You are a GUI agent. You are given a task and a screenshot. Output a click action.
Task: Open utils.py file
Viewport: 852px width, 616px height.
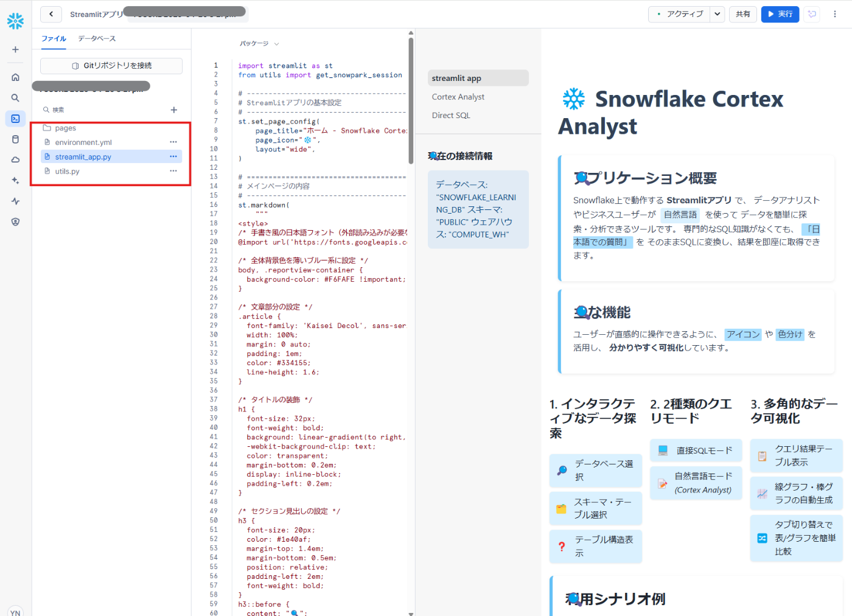(x=68, y=172)
